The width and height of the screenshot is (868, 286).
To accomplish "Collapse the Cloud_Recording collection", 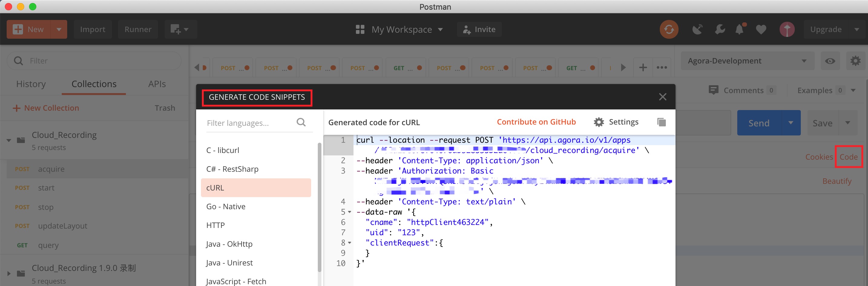I will click(x=9, y=140).
